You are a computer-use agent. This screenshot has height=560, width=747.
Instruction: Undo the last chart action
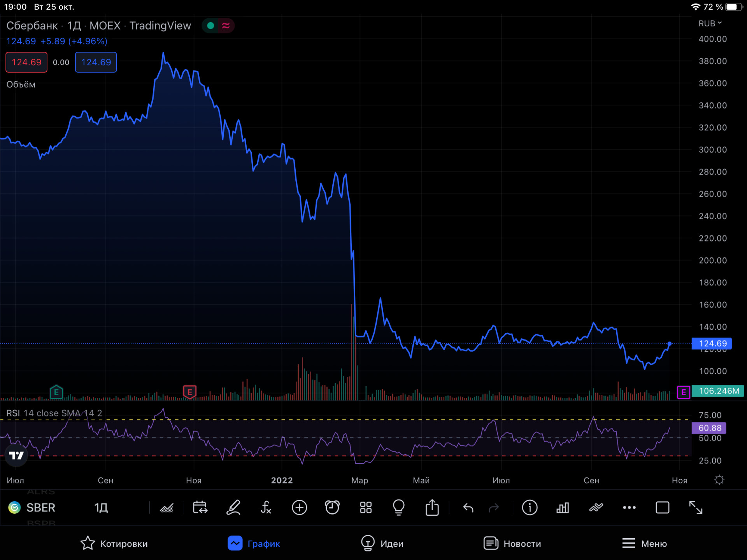coord(468,508)
